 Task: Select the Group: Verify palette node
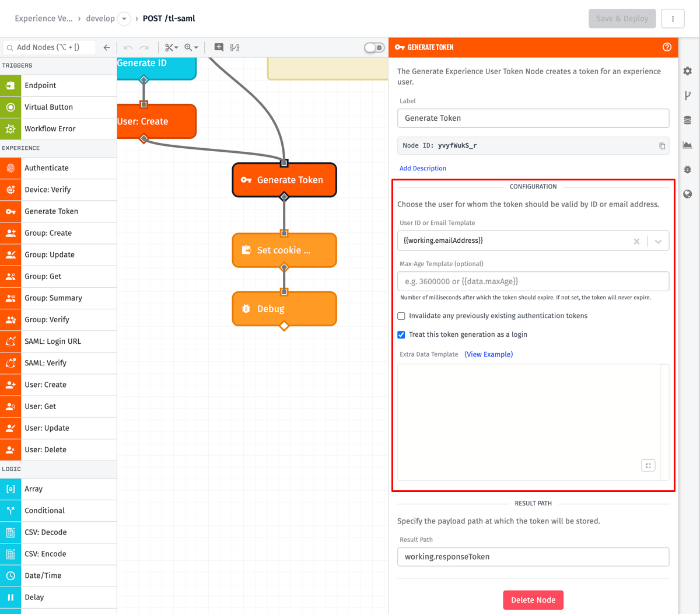click(x=58, y=319)
